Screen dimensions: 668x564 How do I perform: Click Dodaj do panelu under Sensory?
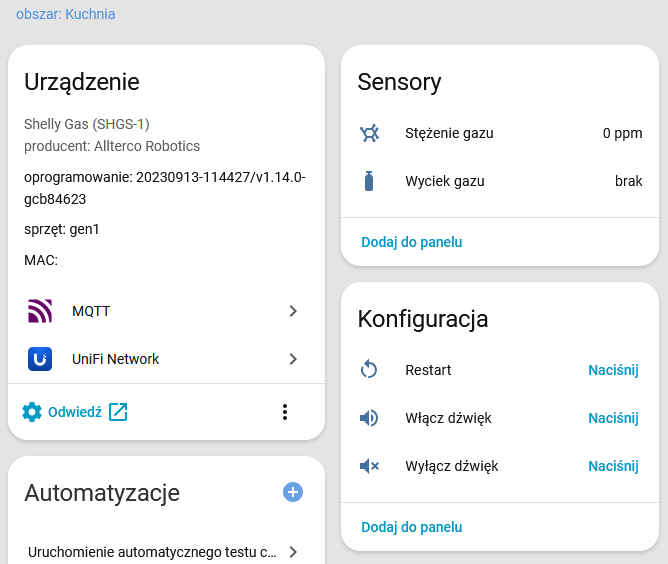click(412, 242)
